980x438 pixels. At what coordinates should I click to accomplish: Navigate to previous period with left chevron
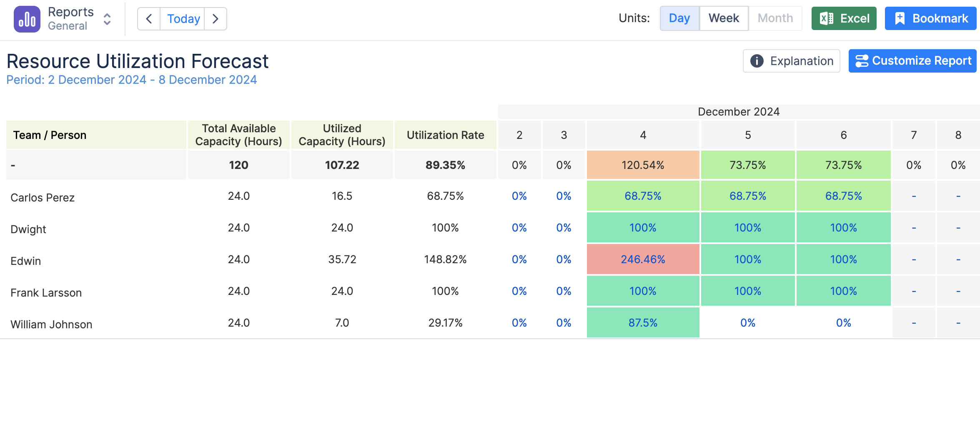coord(148,19)
